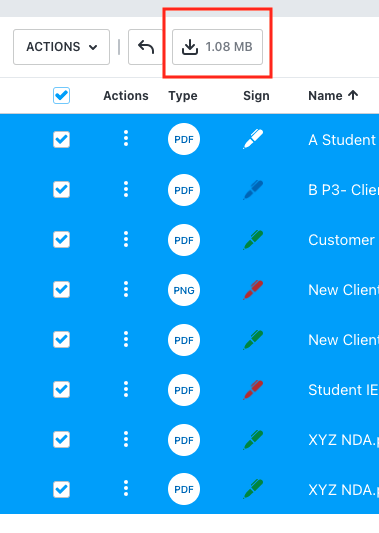379x533 pixels.
Task: Click the undo back arrow button
Action: pyautogui.click(x=145, y=47)
